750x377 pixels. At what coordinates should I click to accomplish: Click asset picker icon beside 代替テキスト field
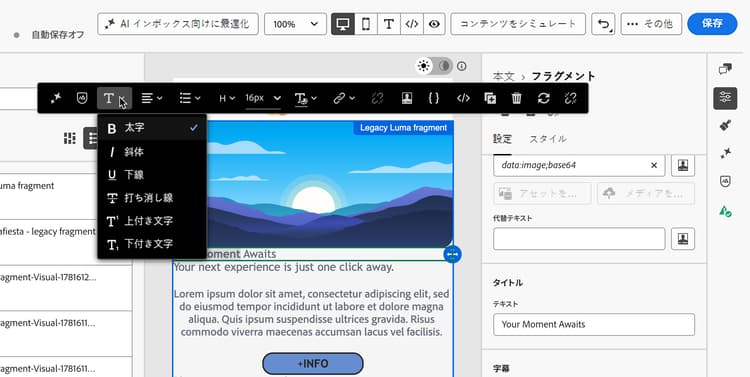[x=683, y=239]
